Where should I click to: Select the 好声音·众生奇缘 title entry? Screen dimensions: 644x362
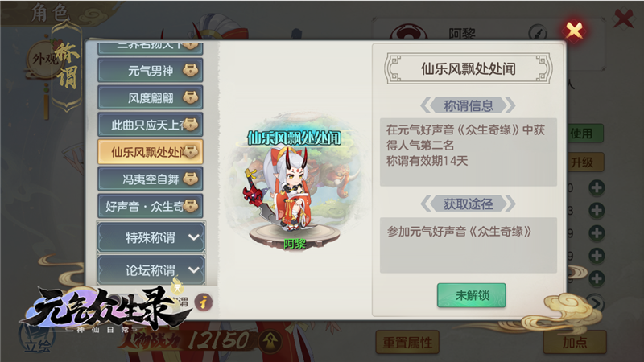click(x=151, y=206)
